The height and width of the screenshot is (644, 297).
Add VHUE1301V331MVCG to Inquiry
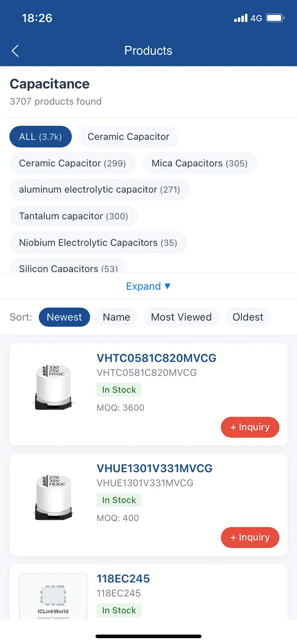tap(250, 537)
